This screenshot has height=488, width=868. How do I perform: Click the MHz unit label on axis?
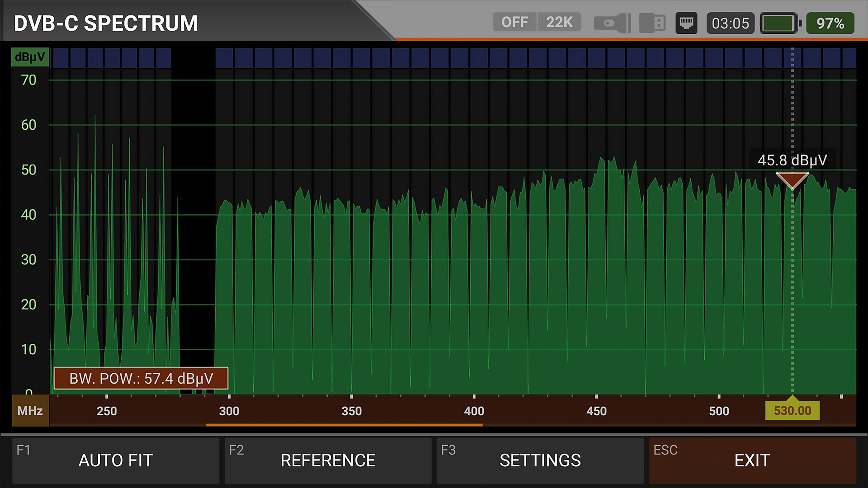(x=30, y=411)
